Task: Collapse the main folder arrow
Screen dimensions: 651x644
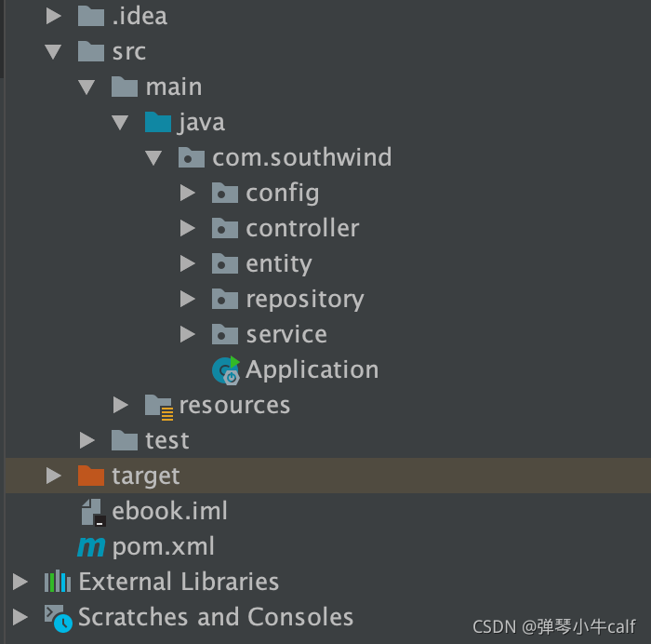Action: click(86, 87)
